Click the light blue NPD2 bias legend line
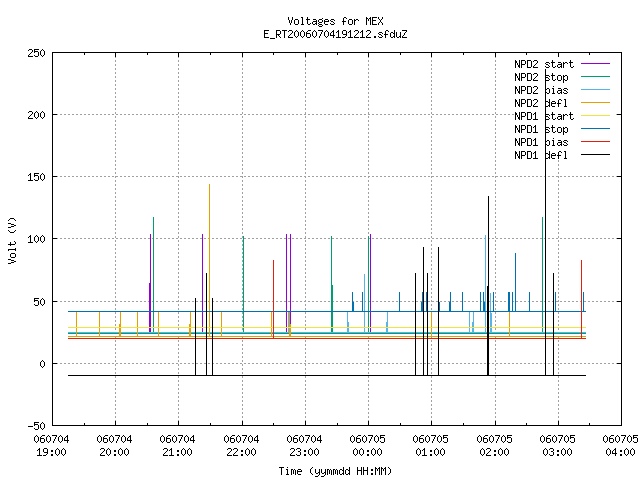Screen dimensions: 640x480 click(x=596, y=90)
